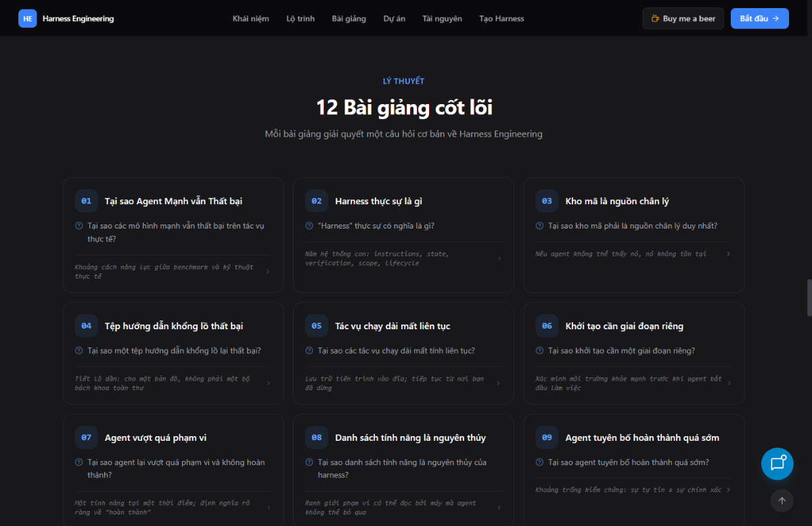812x526 pixels.
Task: Click question icon in Khởi tạo card
Action: tap(539, 351)
